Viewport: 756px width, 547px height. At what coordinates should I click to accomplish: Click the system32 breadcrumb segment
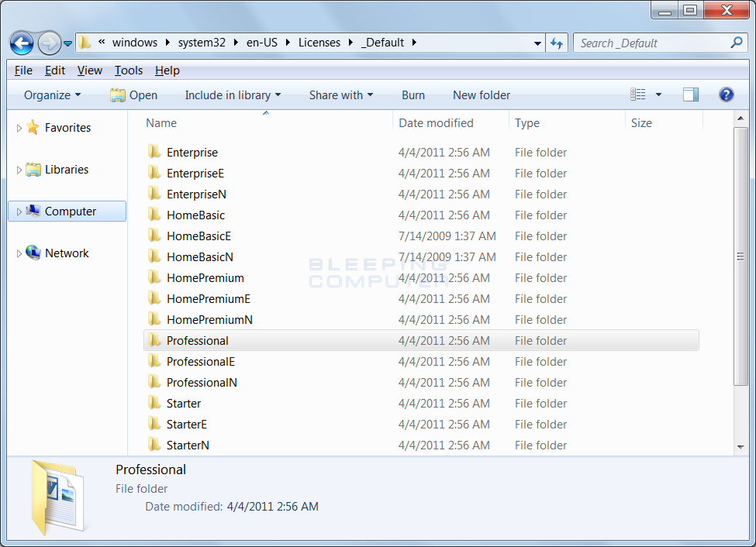202,43
